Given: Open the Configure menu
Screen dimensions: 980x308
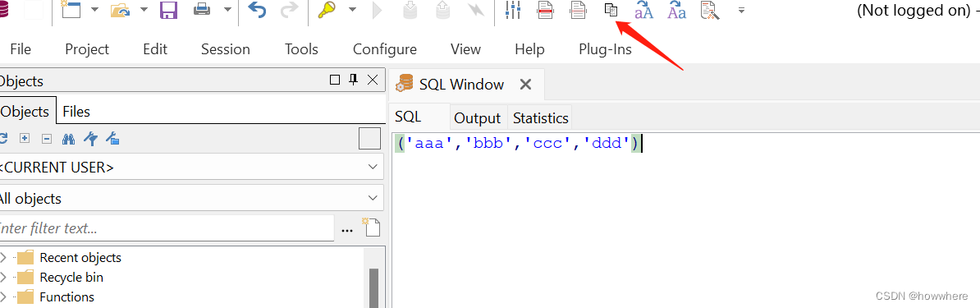Looking at the screenshot, I should [385, 48].
